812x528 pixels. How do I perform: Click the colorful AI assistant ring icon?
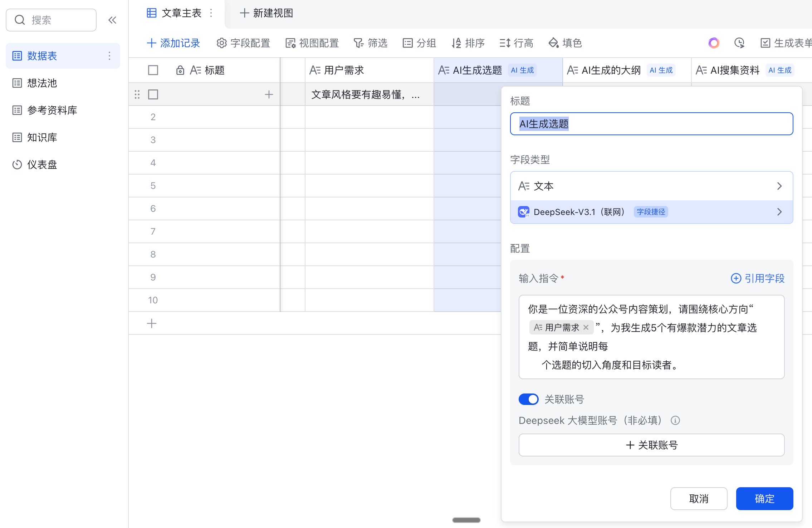click(714, 43)
